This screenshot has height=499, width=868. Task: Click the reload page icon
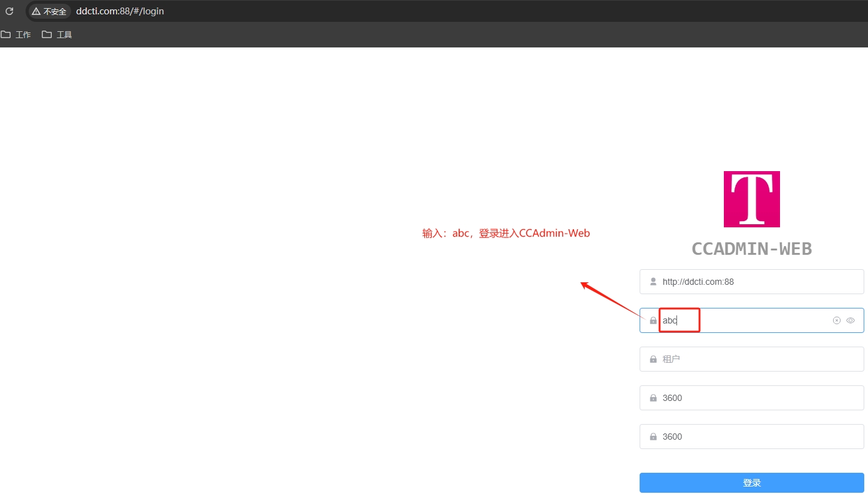9,11
